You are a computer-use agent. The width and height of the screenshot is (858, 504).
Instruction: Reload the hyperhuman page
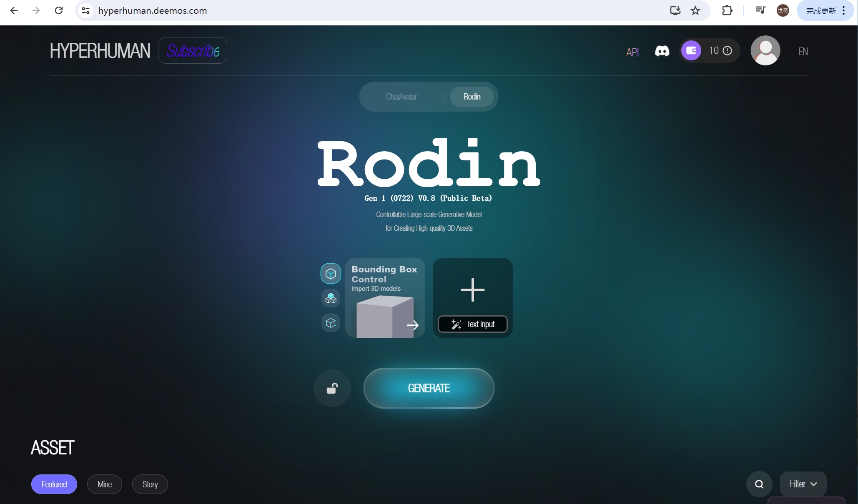(59, 10)
